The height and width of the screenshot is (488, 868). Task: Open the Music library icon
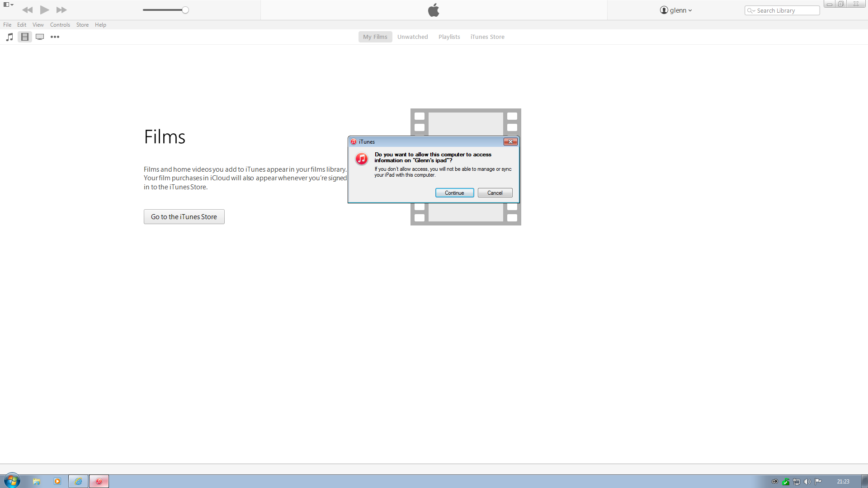(x=9, y=37)
